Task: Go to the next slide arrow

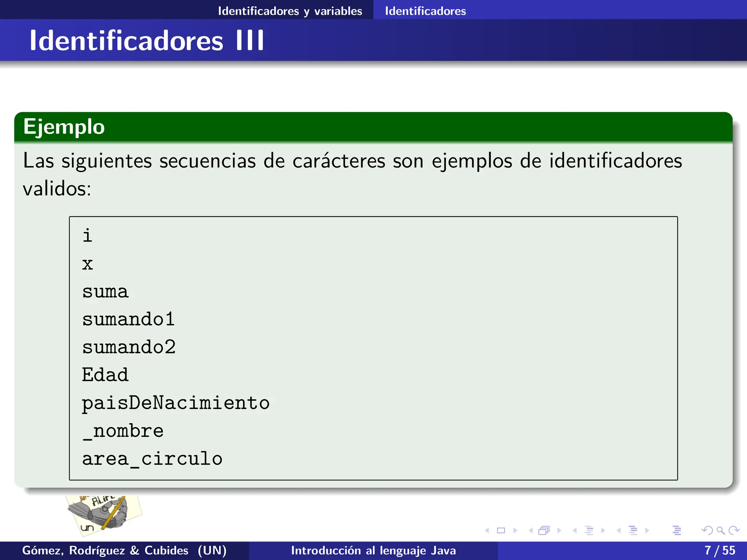Action: click(515, 530)
